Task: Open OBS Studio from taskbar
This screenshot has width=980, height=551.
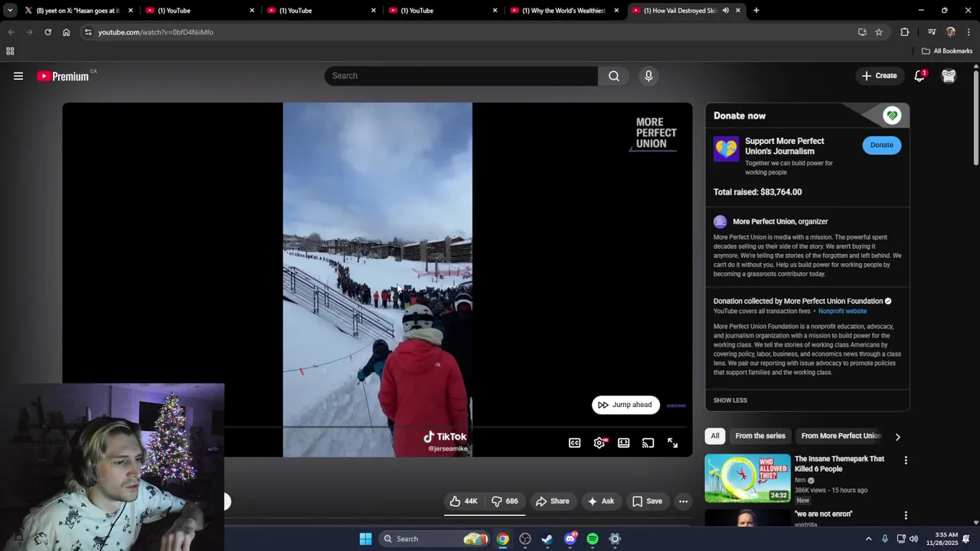Action: point(525,539)
